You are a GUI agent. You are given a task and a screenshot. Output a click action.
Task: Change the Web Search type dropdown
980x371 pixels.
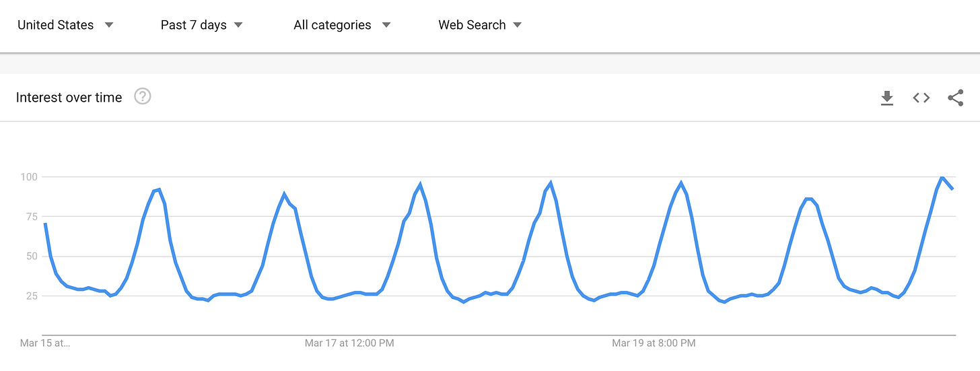480,25
